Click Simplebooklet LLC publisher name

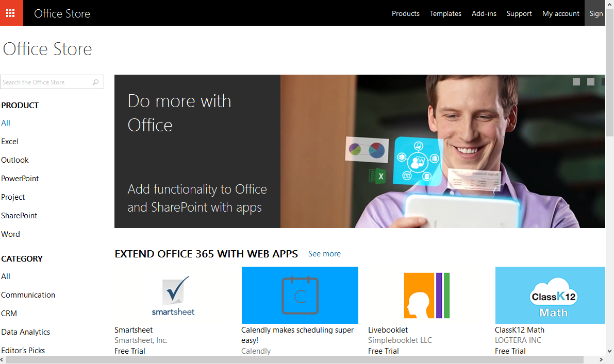click(400, 340)
